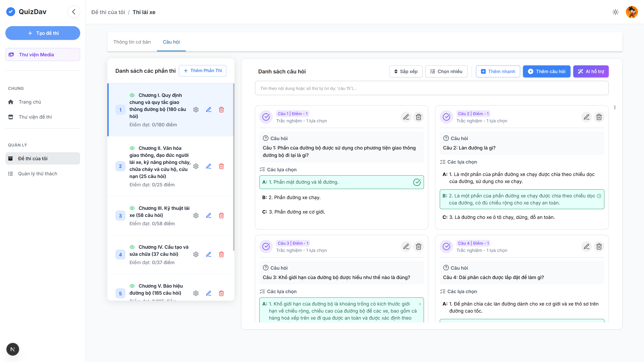Hide Chương V using its eye toggle

[132, 286]
